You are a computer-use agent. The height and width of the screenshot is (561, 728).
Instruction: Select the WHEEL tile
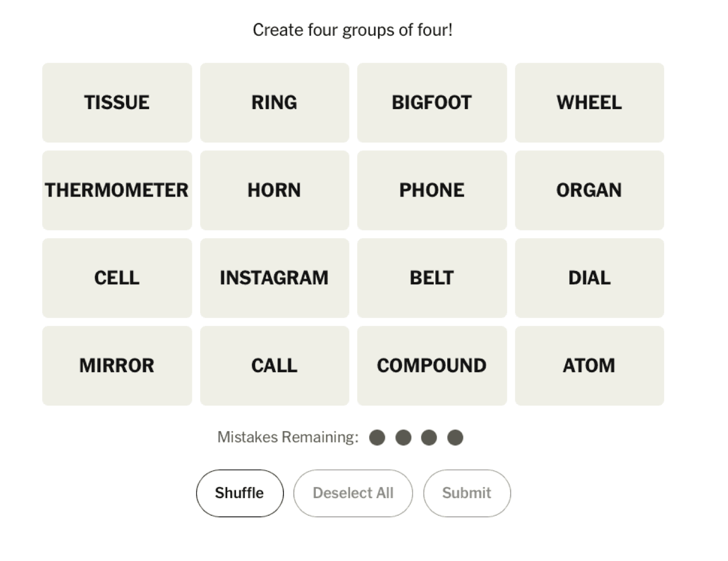coord(589,102)
